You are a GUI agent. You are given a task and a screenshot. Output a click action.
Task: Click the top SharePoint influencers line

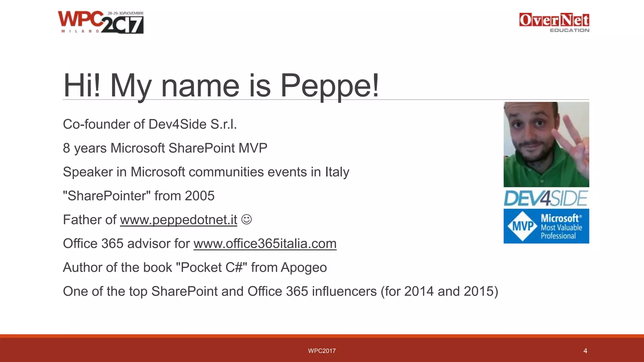click(x=280, y=291)
